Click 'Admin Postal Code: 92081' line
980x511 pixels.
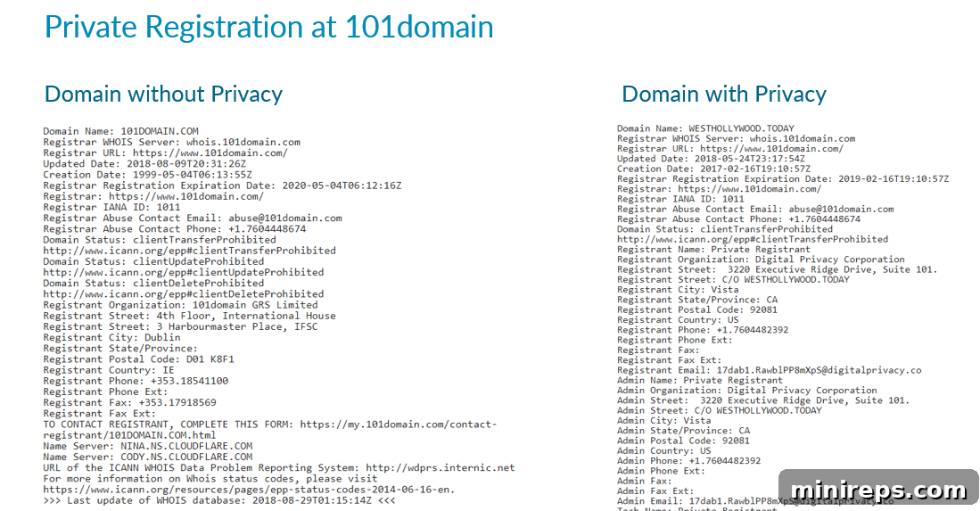click(683, 441)
